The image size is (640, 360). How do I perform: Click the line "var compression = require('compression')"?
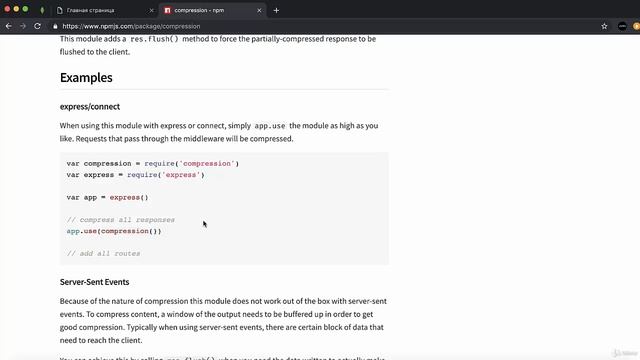[x=153, y=163]
